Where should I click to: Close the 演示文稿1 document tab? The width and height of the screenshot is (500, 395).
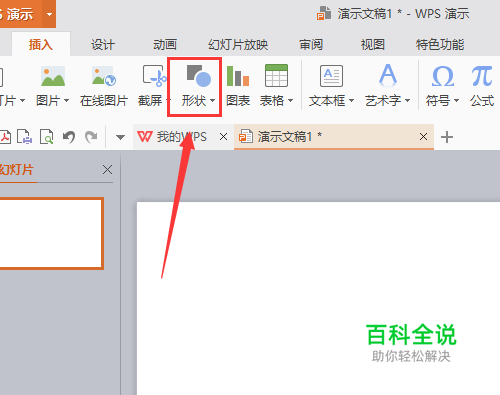pos(423,137)
